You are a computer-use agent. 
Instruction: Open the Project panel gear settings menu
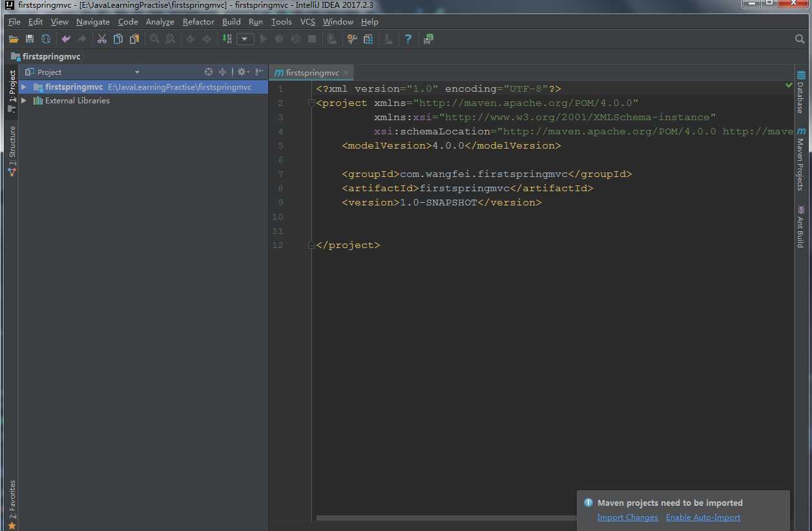click(242, 72)
